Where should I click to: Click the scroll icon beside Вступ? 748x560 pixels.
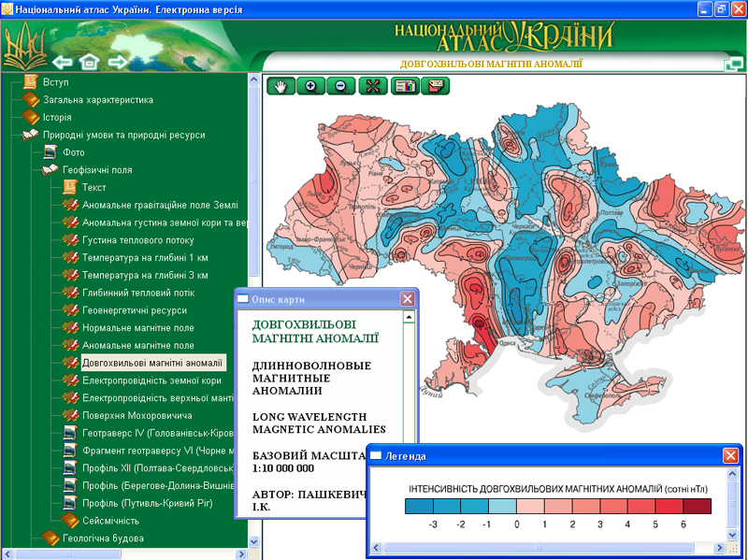pyautogui.click(x=31, y=82)
